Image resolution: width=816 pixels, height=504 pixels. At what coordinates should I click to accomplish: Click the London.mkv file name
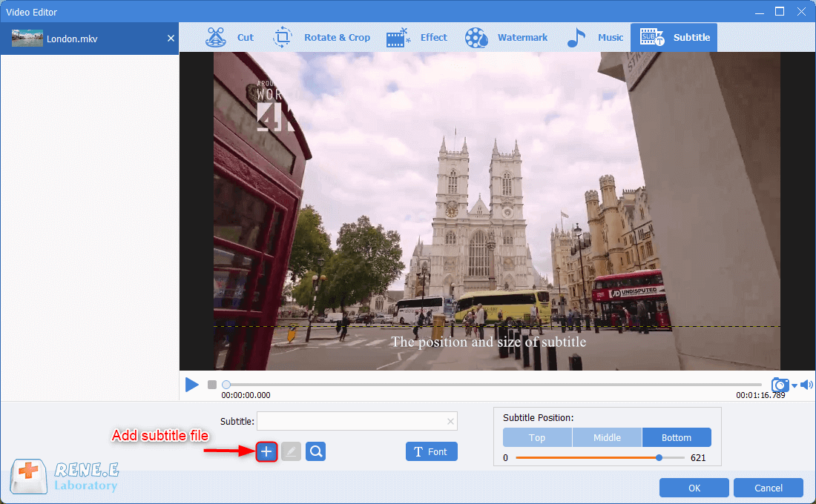tap(72, 39)
